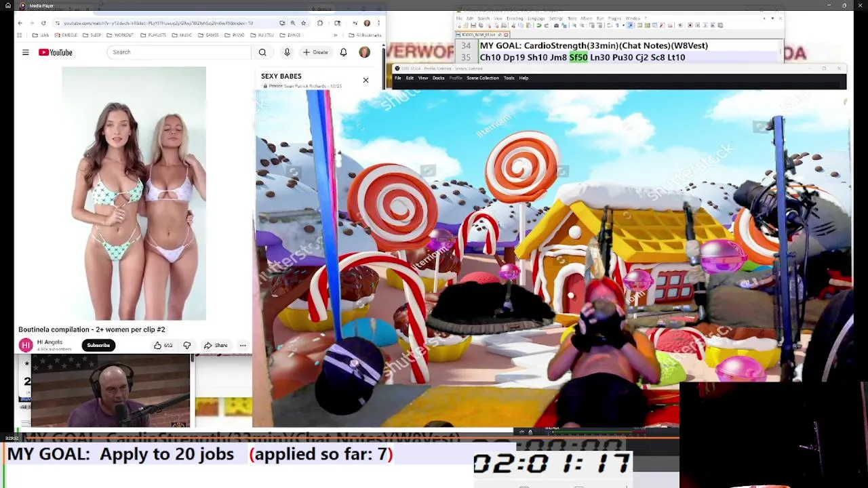Open the Tools menu in OBS
Image resolution: width=868 pixels, height=488 pixels.
509,78
